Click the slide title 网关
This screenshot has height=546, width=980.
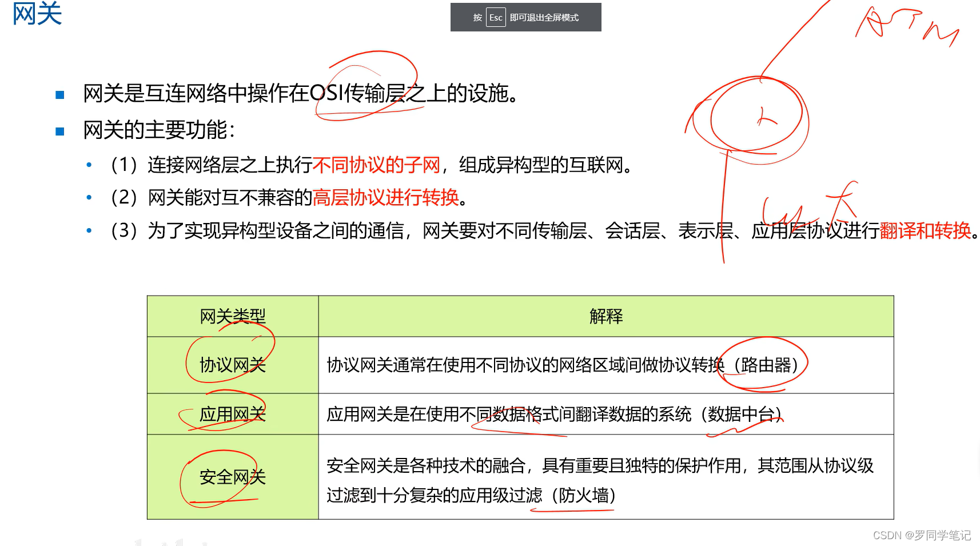coord(37,14)
